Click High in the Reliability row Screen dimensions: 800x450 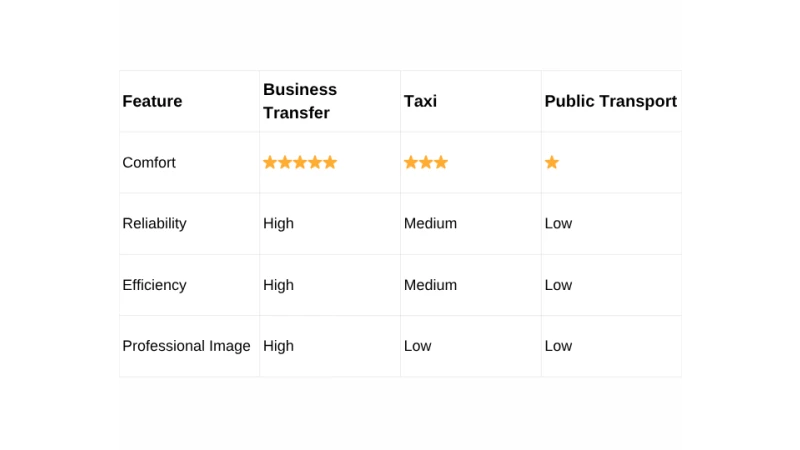(x=278, y=223)
